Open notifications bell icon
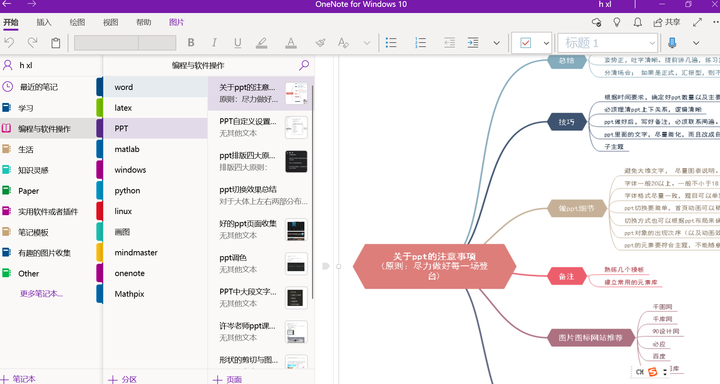This screenshot has height=384, width=720. tap(638, 22)
